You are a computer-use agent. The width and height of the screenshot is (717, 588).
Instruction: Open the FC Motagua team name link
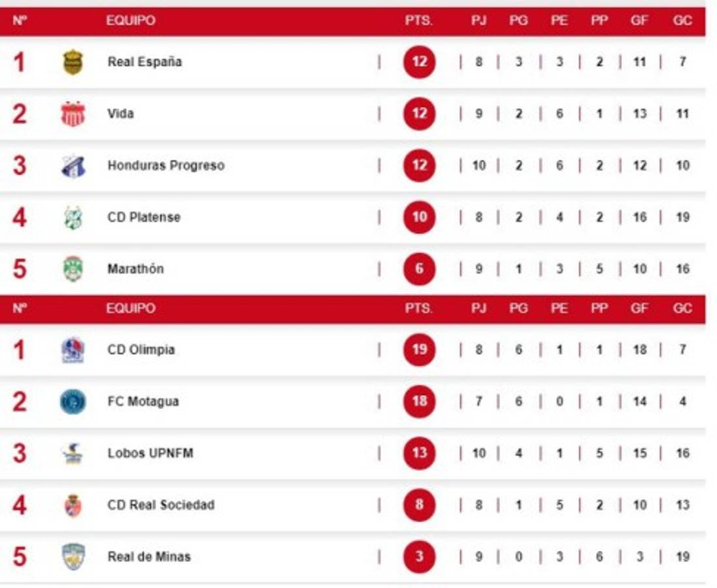[143, 402]
